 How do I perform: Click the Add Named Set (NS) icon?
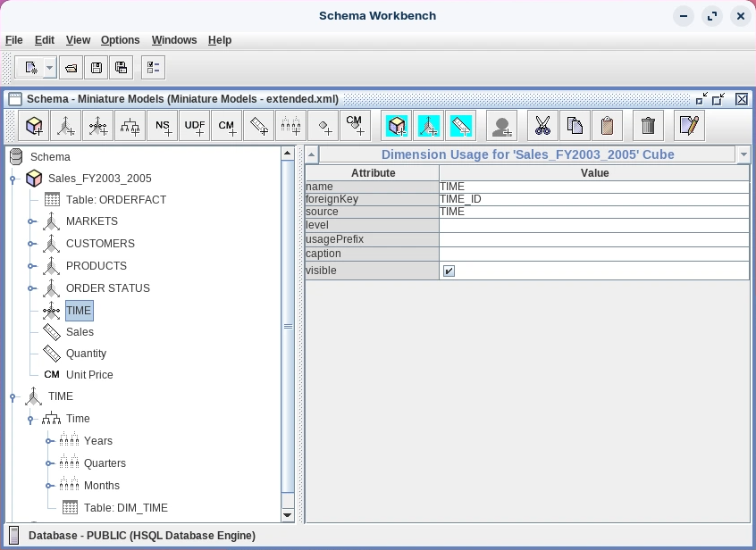[x=163, y=126]
